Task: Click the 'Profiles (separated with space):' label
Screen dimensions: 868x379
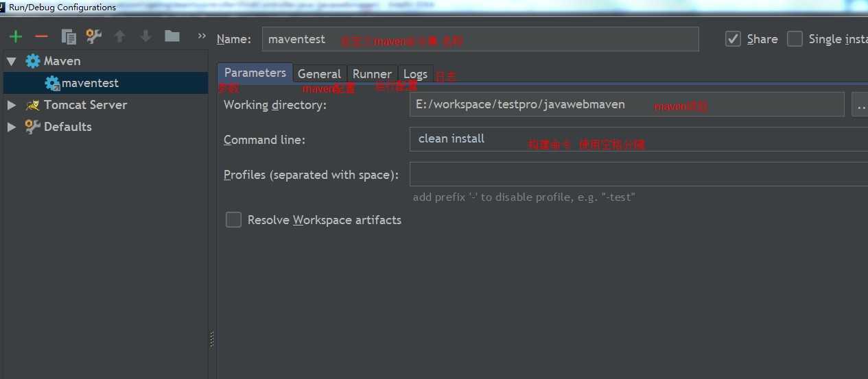Action: (x=311, y=175)
